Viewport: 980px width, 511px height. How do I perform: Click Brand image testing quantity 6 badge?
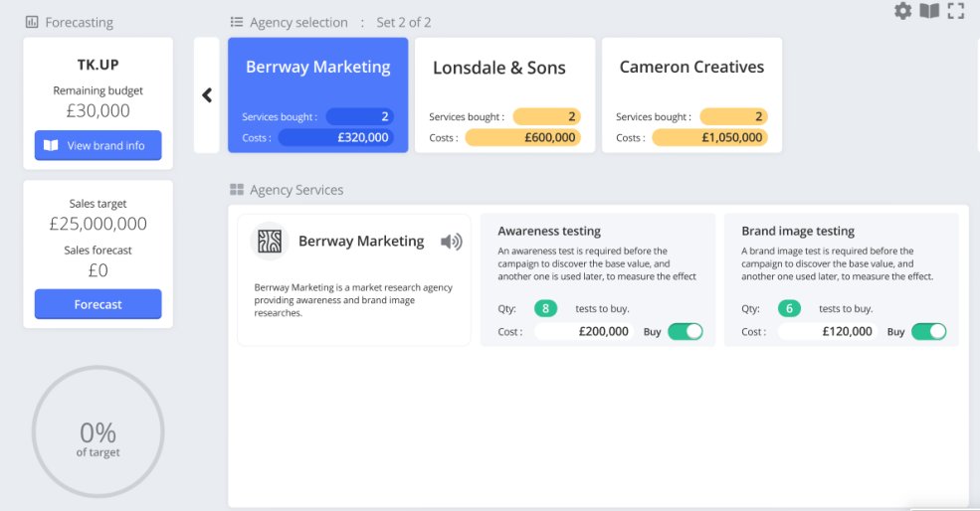[x=789, y=308]
